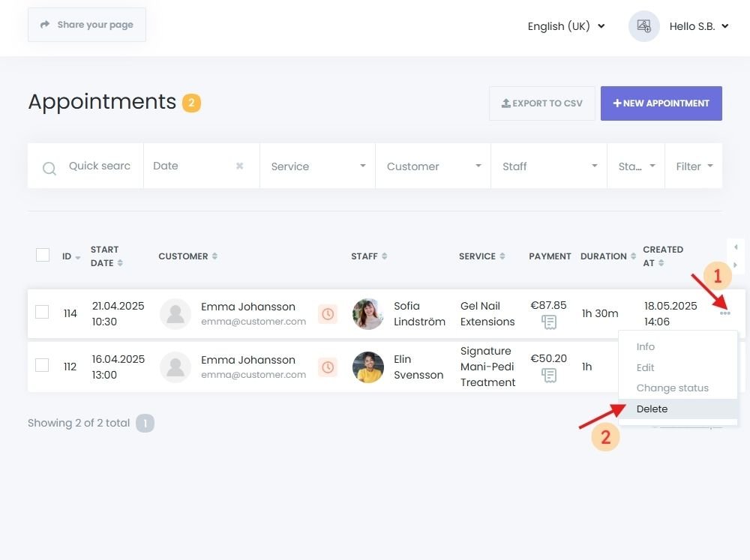
Task: Check the row checkbox for appointment 112
Action: pos(43,367)
